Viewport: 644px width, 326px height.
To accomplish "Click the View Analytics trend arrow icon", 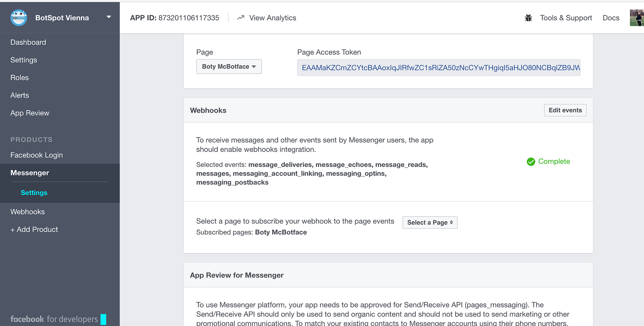I will [241, 18].
